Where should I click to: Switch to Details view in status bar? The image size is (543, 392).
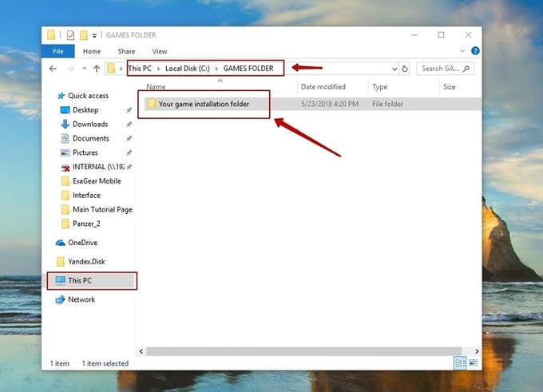pyautogui.click(x=460, y=363)
